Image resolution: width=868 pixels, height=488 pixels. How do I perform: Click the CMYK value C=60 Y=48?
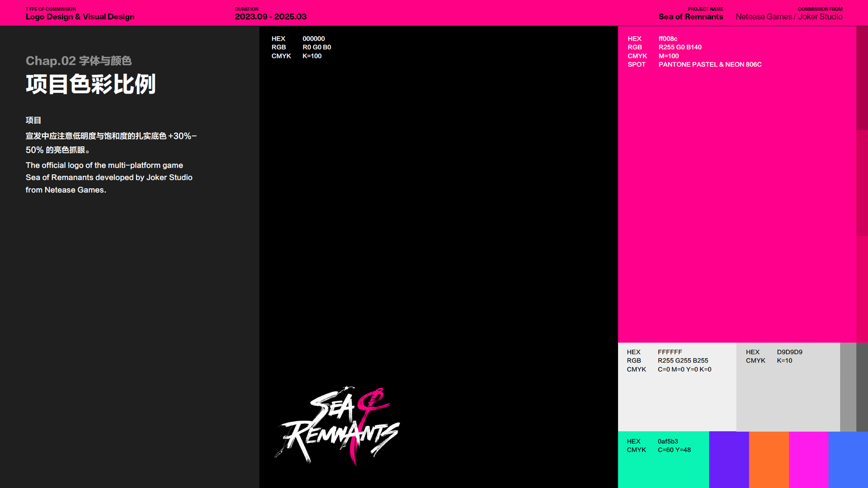coord(674,450)
